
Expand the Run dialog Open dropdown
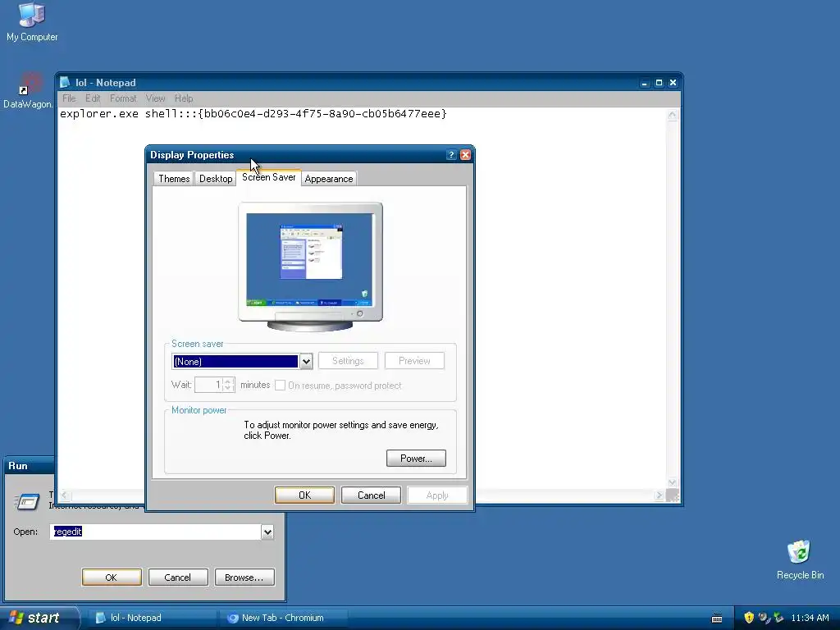(x=267, y=532)
